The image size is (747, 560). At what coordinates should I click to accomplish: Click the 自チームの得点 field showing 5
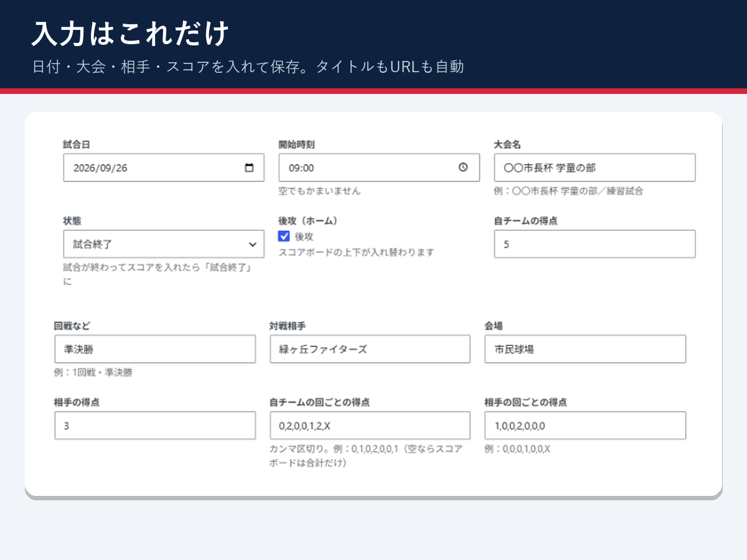coord(594,244)
